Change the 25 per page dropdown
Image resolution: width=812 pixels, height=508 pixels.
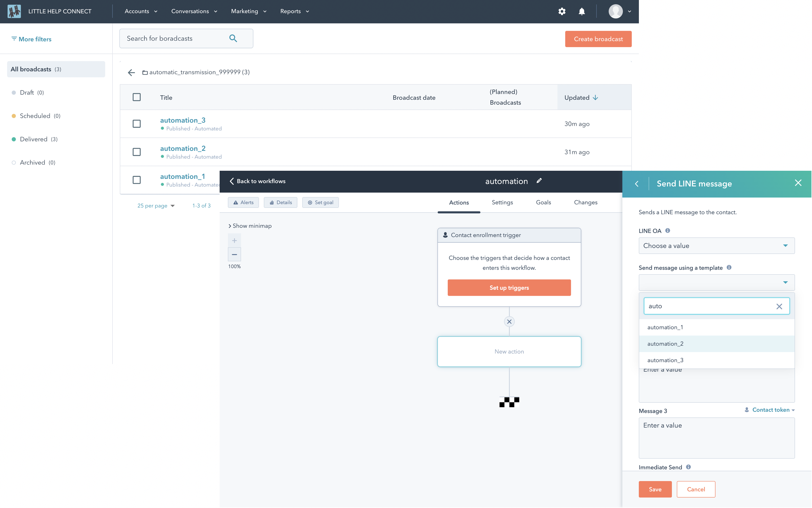pos(156,206)
